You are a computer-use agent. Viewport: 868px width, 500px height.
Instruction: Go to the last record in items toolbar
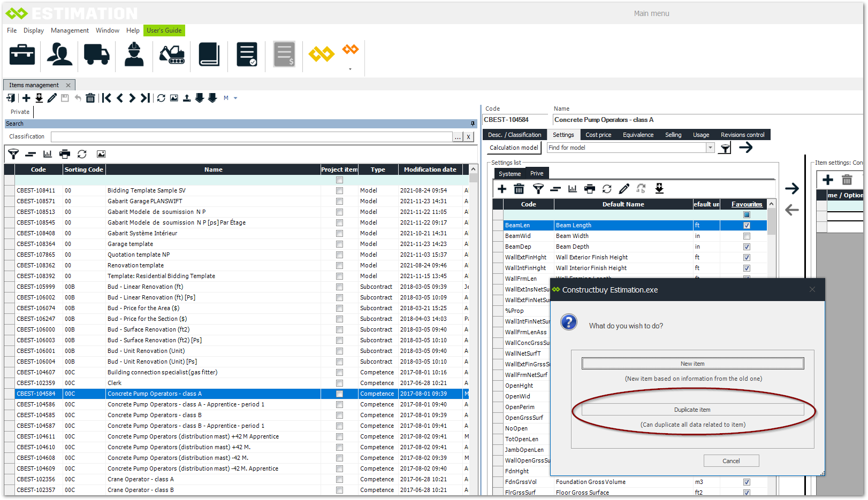(145, 98)
